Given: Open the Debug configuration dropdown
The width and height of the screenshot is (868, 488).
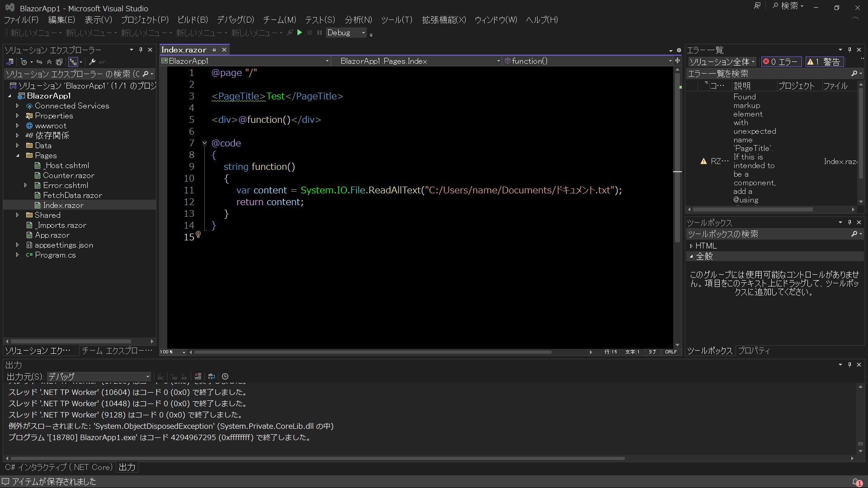Looking at the screenshot, I should [x=346, y=33].
